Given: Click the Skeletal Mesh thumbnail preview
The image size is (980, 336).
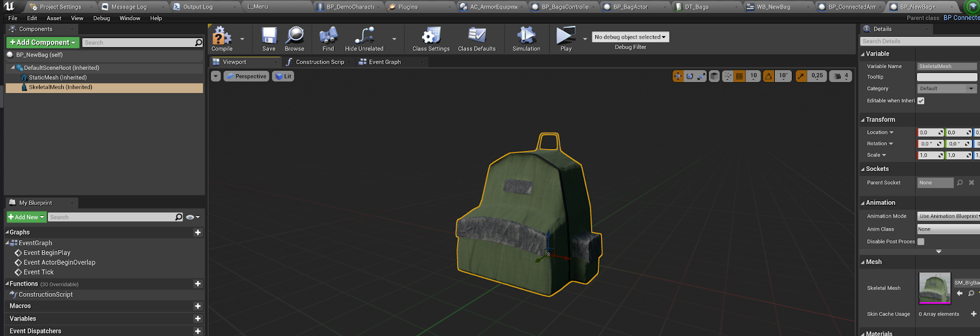Looking at the screenshot, I should point(935,288).
